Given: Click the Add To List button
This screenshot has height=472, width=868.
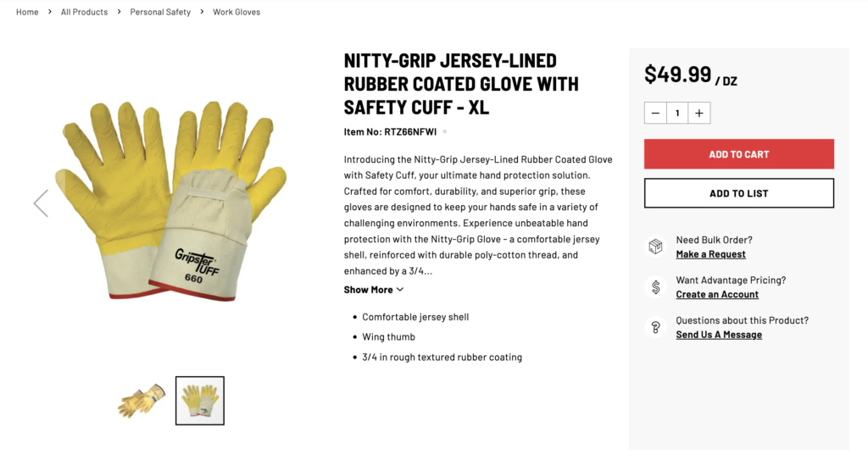Looking at the screenshot, I should tap(738, 193).
